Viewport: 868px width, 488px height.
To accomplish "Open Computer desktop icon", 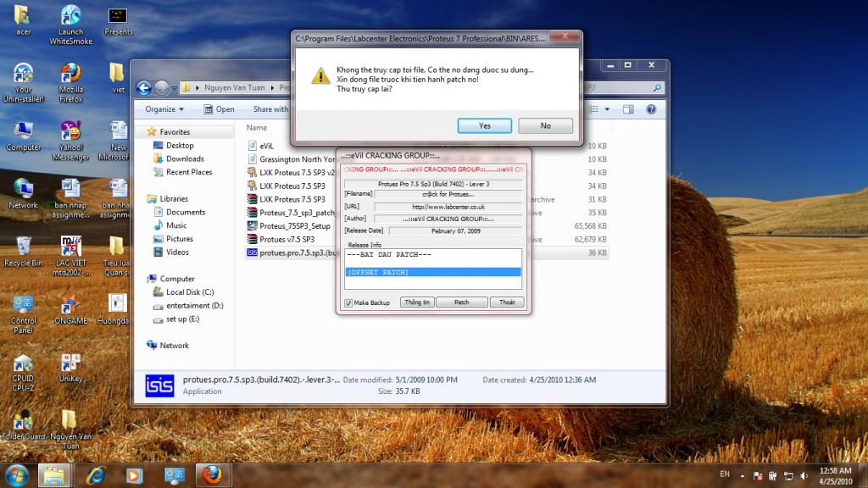I will pos(23,136).
